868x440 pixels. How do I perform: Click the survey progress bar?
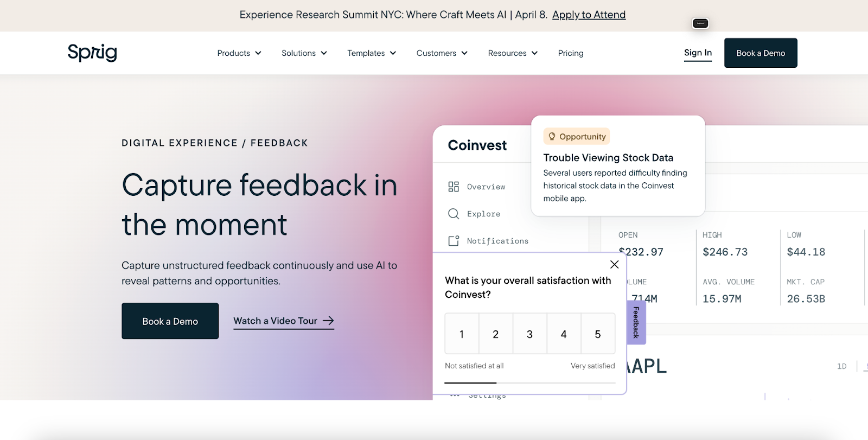530,382
